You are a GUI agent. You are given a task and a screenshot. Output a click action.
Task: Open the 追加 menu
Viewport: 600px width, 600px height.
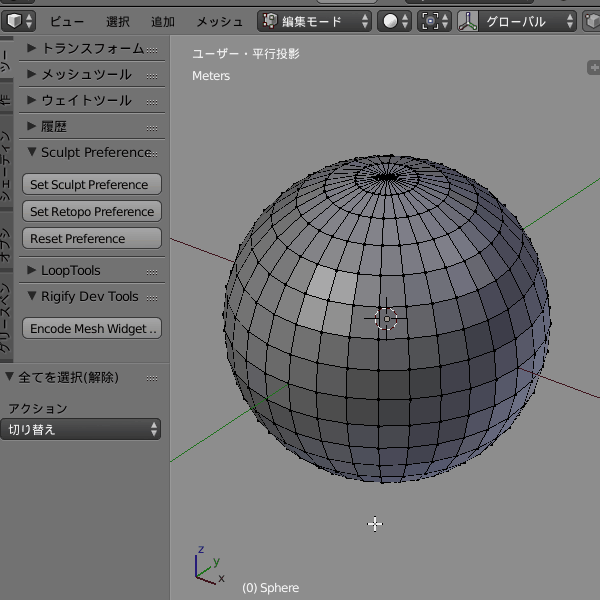pos(163,21)
